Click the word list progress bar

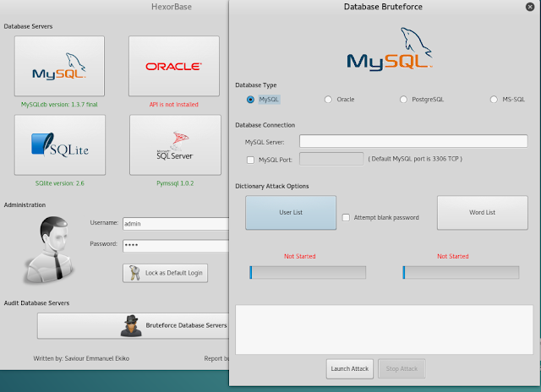461,272
